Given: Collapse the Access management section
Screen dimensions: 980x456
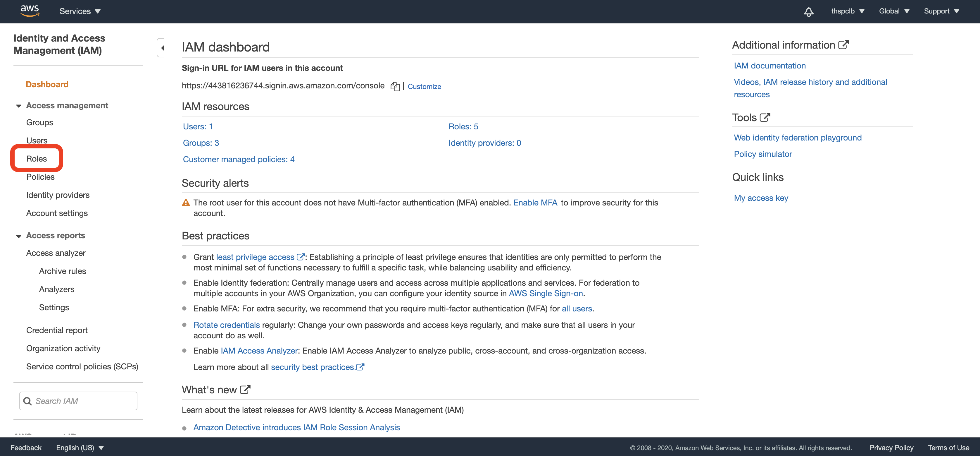Looking at the screenshot, I should pyautogui.click(x=18, y=106).
